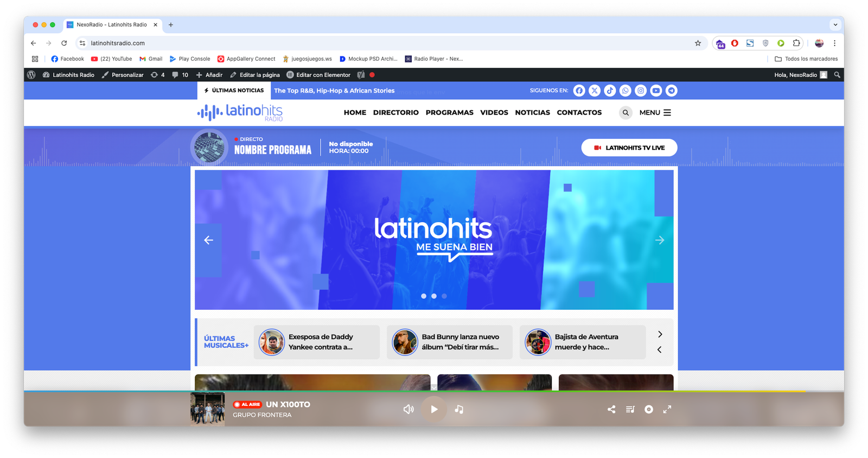Open the Facebook social icon in top bar
The image size is (868, 458).
(x=579, y=91)
